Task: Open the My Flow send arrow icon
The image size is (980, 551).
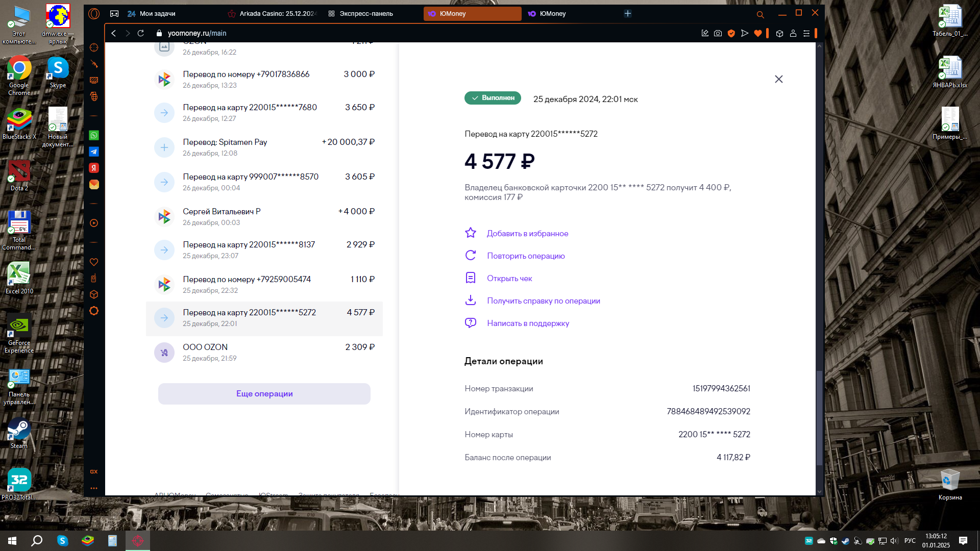Action: (x=745, y=33)
